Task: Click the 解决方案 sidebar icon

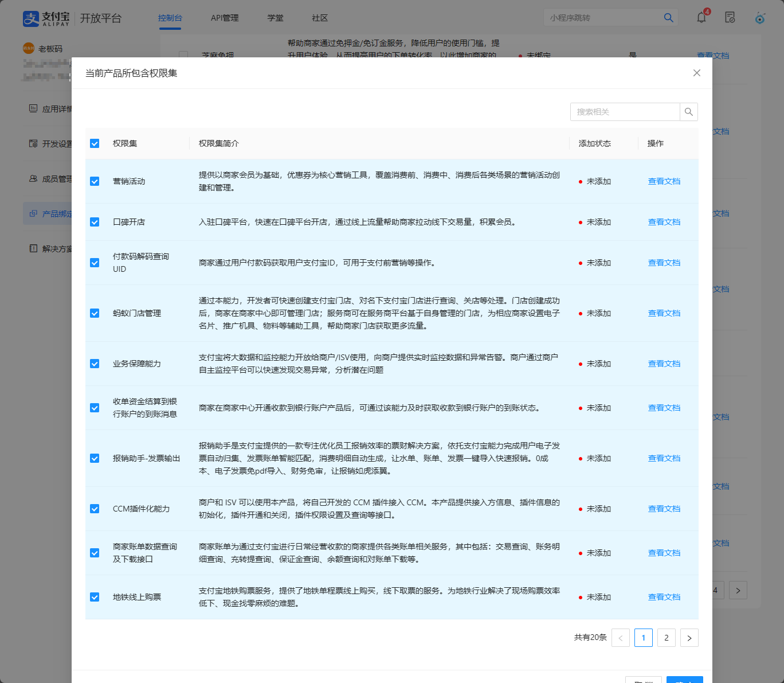Action: click(x=33, y=248)
